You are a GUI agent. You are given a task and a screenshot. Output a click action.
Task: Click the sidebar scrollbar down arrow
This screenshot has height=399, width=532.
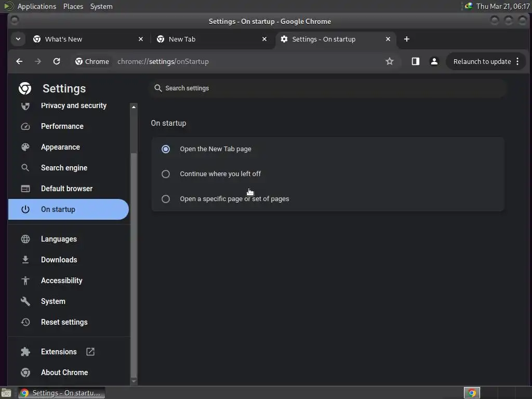pos(134,381)
